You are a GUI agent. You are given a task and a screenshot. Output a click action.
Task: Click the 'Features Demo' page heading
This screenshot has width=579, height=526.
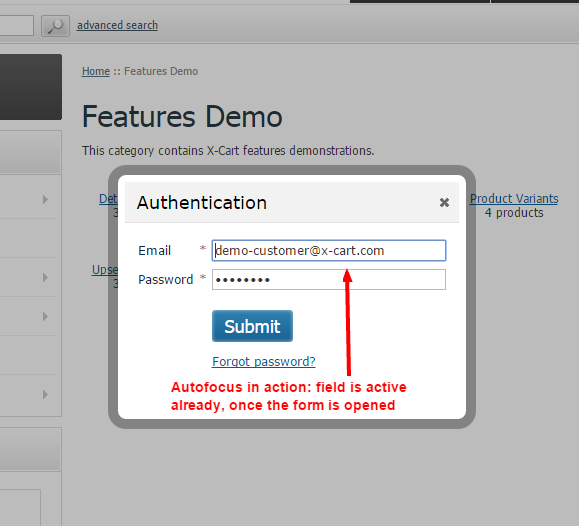pos(182,117)
